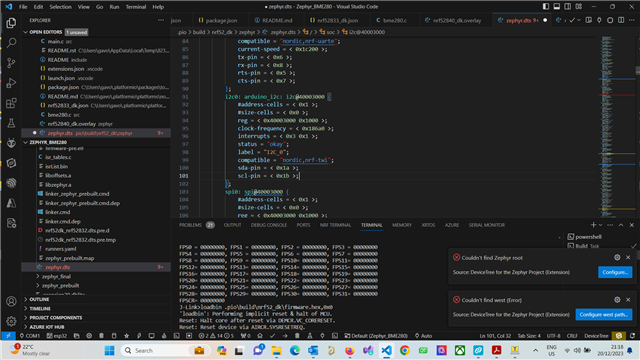Toggle the pin icon in editor toolbar
The height and width of the screenshot is (360, 640).
pyautogui.click(x=599, y=20)
